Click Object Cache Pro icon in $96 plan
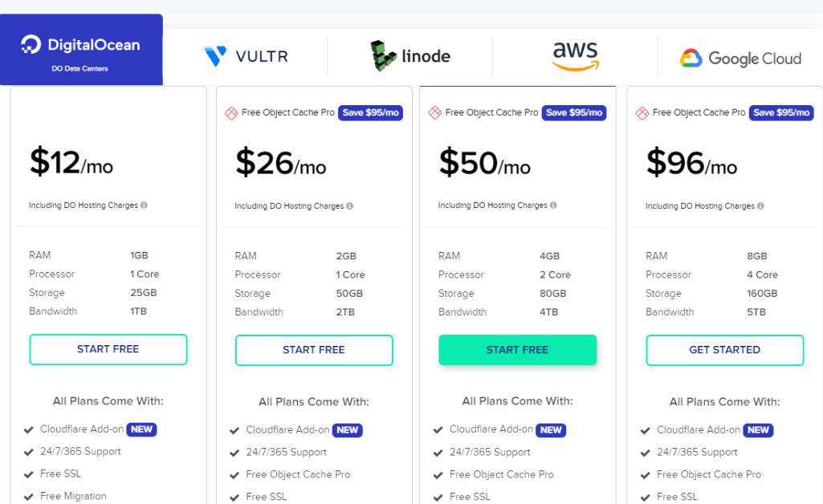The width and height of the screenshot is (823, 504). click(642, 112)
